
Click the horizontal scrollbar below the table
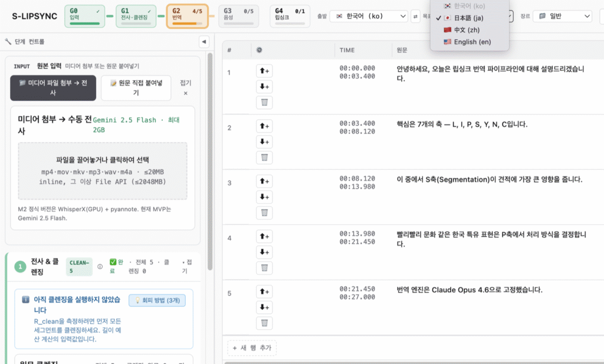click(414, 362)
